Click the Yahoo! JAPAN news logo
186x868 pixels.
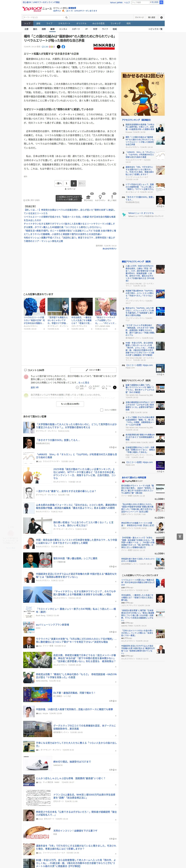[37, 9]
